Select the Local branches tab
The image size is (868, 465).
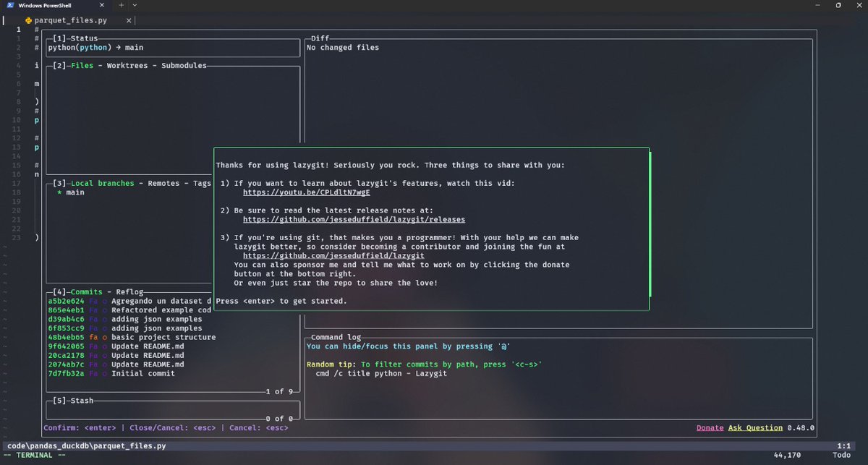pos(103,183)
